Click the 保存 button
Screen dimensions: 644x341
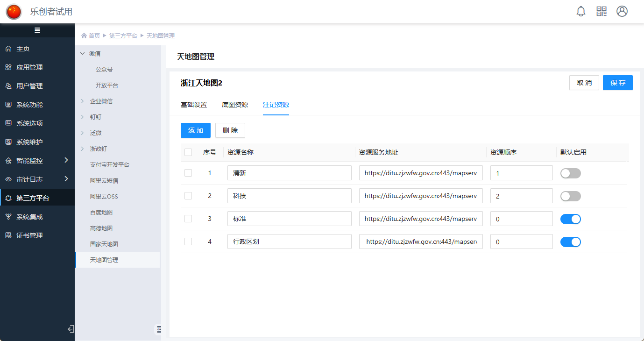click(617, 83)
